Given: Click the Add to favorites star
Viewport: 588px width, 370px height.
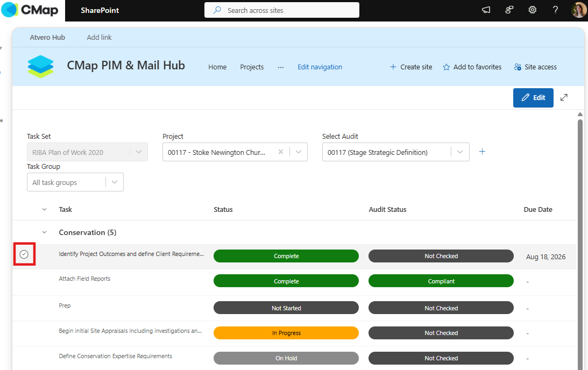Looking at the screenshot, I should tap(447, 67).
